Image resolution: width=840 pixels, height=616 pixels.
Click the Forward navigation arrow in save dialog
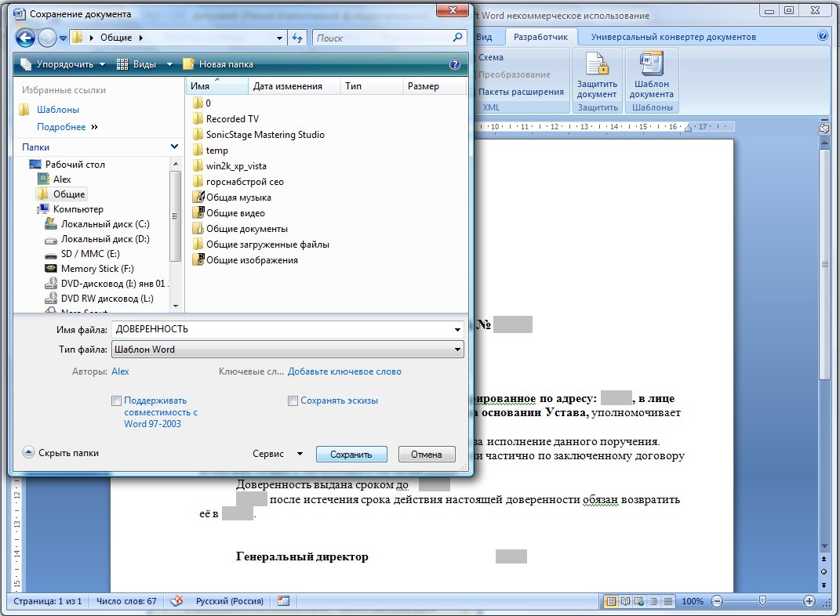pos(47,38)
